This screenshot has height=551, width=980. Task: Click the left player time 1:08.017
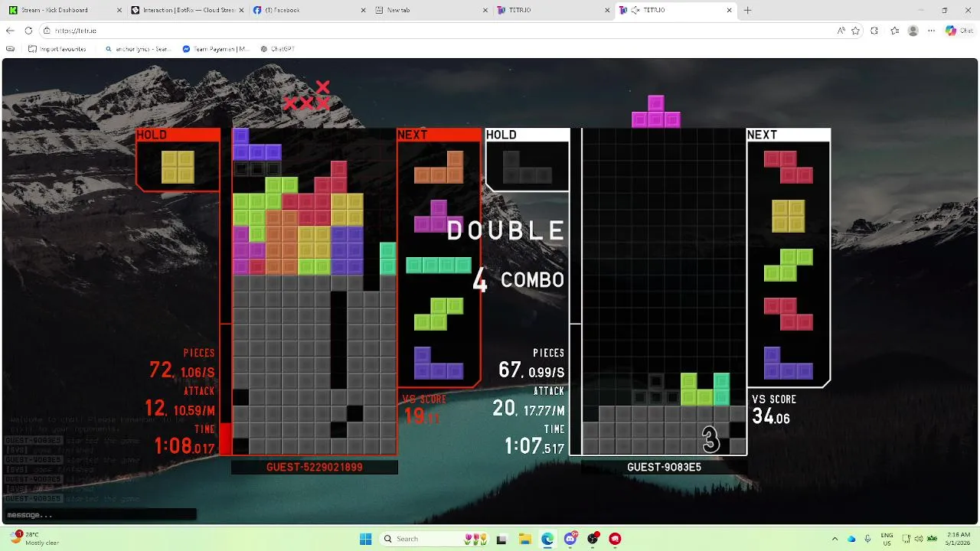(x=185, y=445)
